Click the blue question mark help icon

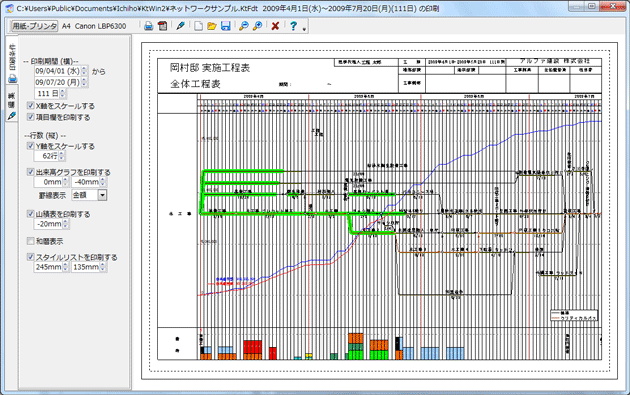point(293,26)
